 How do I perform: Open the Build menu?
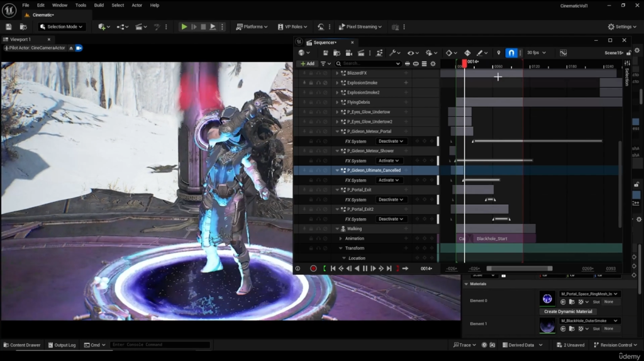click(99, 5)
